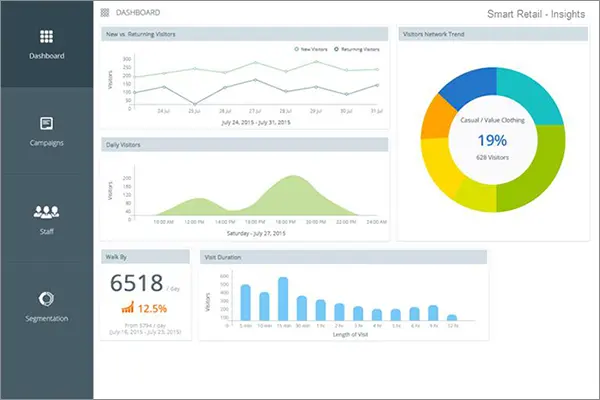Click the Segmentation menu label
This screenshot has width=600, height=400.
pyautogui.click(x=46, y=318)
